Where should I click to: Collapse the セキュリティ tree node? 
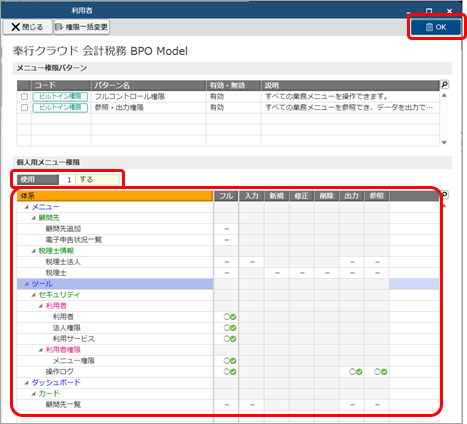pos(34,295)
